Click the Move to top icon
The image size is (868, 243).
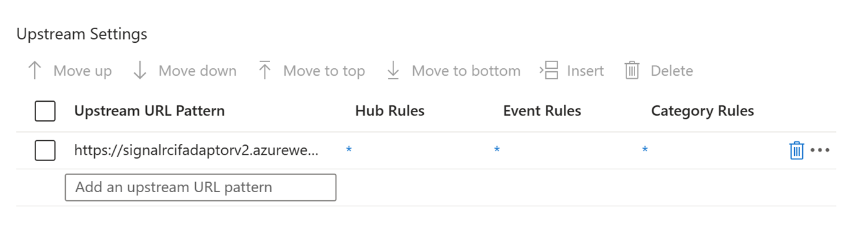click(x=265, y=71)
